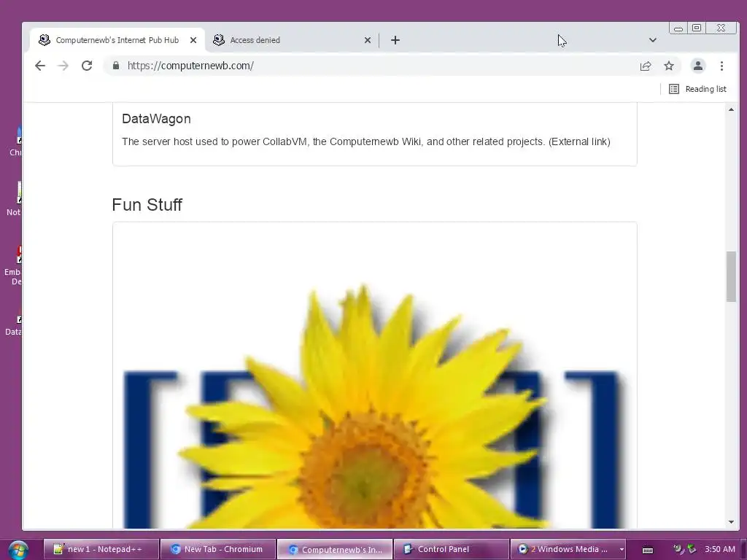This screenshot has height=560, width=747.
Task: Minimize the Chromium window
Action: click(x=678, y=28)
